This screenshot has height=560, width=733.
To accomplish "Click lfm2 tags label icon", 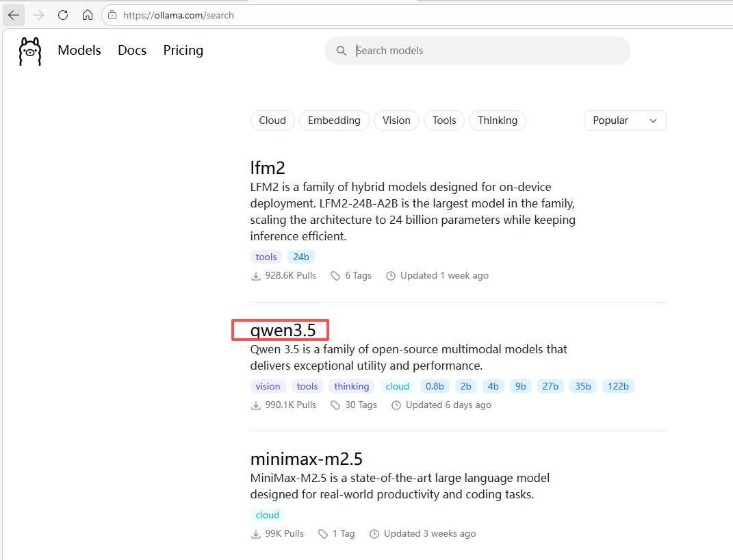I will [x=335, y=276].
